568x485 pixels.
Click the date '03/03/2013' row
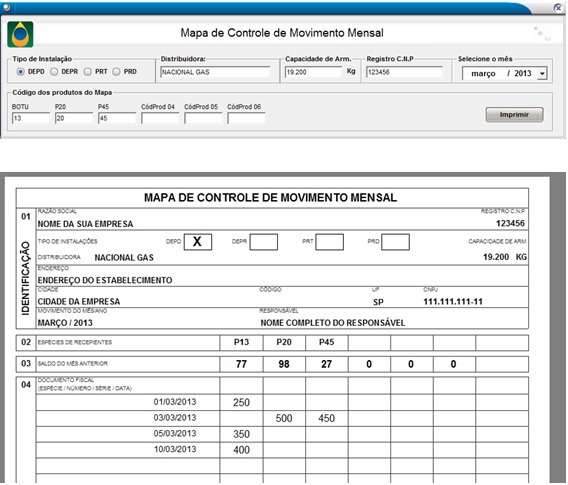[175, 418]
